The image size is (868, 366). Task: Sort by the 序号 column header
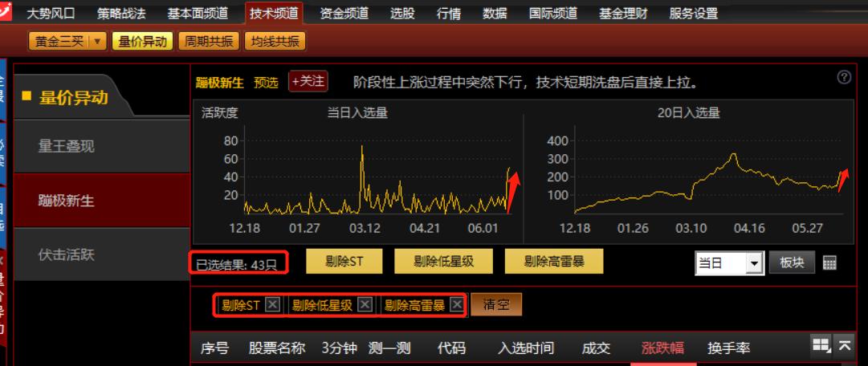coord(214,348)
